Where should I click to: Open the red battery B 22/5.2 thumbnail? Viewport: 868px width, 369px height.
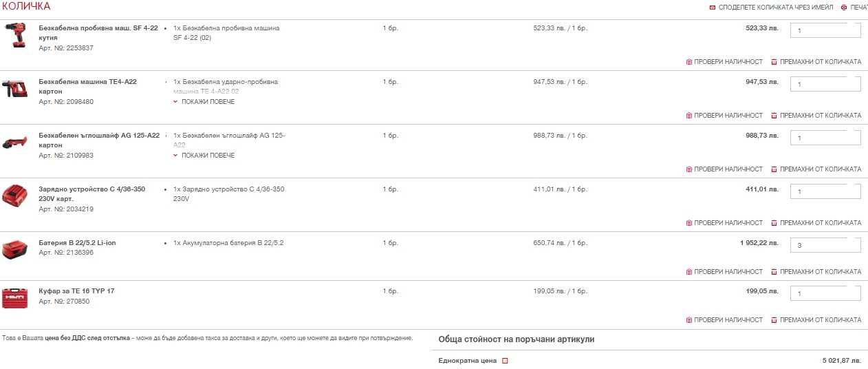[14, 249]
